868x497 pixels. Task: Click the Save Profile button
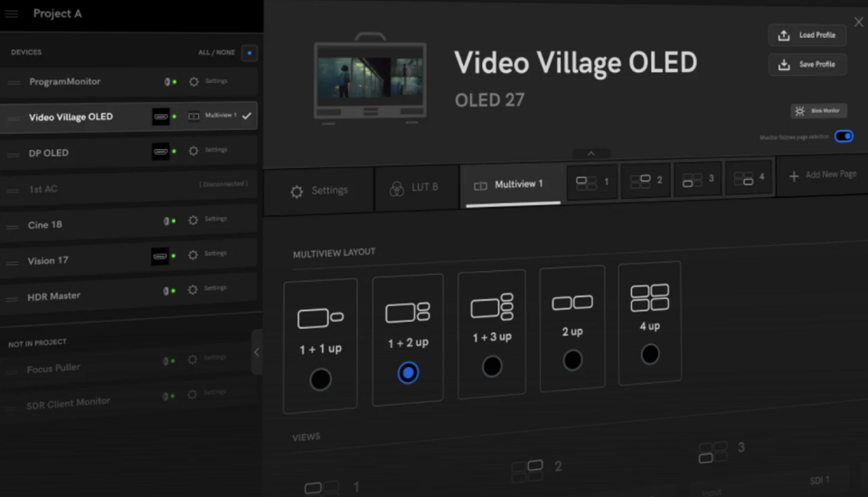[x=807, y=64]
